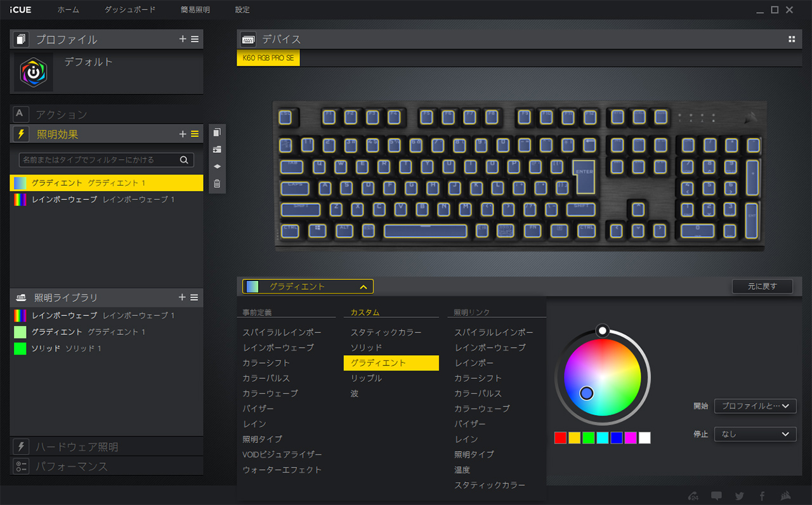Open the 停止 dropdown
The height and width of the screenshot is (505, 812).
(x=755, y=434)
